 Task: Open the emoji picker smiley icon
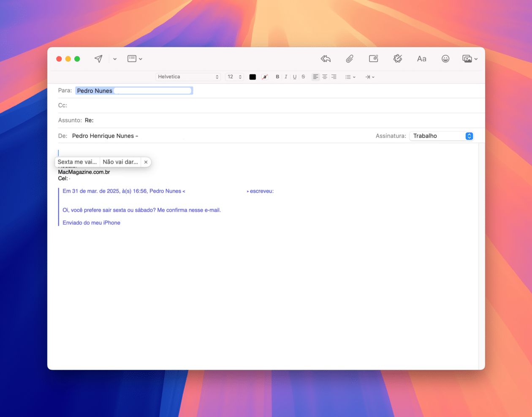tap(445, 59)
